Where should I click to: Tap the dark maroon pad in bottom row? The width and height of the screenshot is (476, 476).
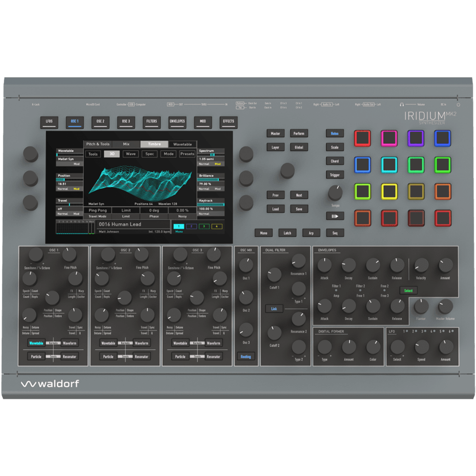416,218
